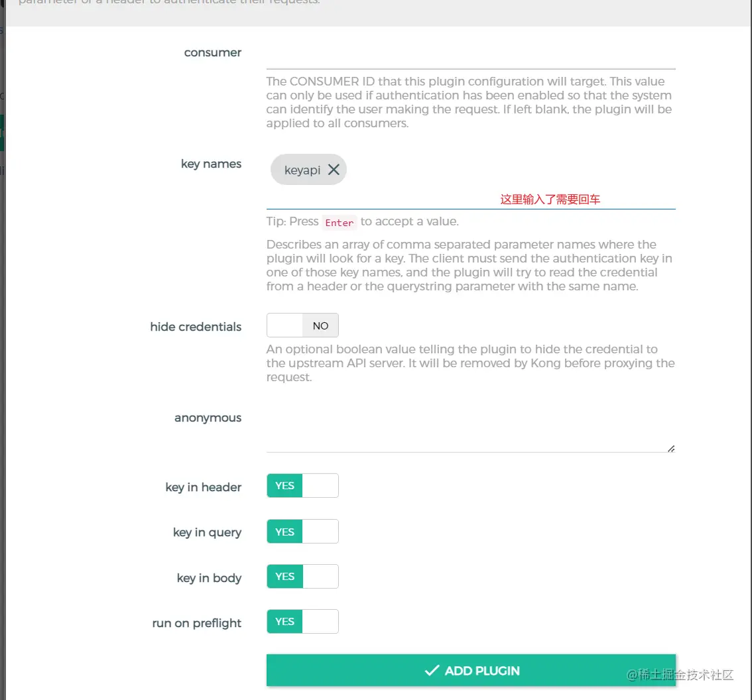Image resolution: width=752 pixels, height=700 pixels.
Task: Toggle the run on preflight switch
Action: click(x=302, y=622)
